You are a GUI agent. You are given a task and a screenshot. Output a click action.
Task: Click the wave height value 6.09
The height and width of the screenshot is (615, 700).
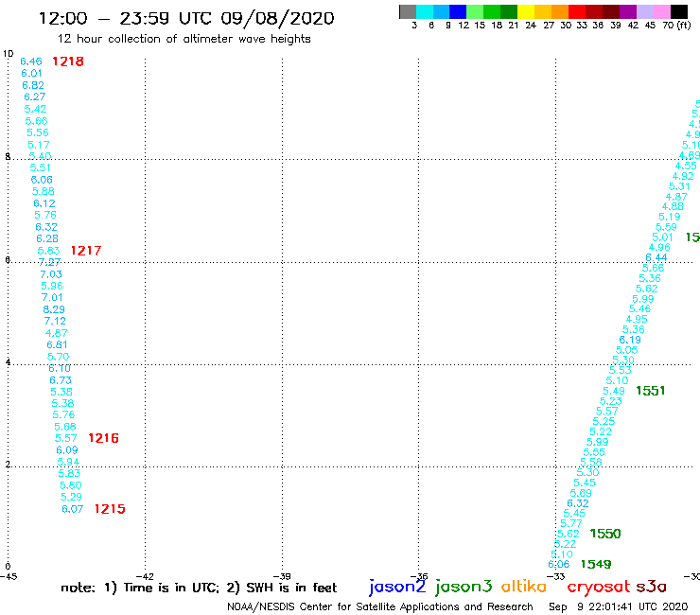(x=67, y=449)
